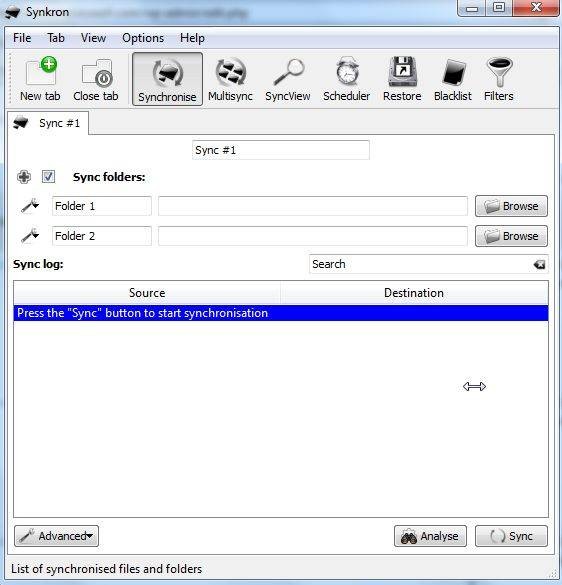Toggle the Sync folders checkbox
Image resolution: width=562 pixels, height=585 pixels.
point(48,176)
